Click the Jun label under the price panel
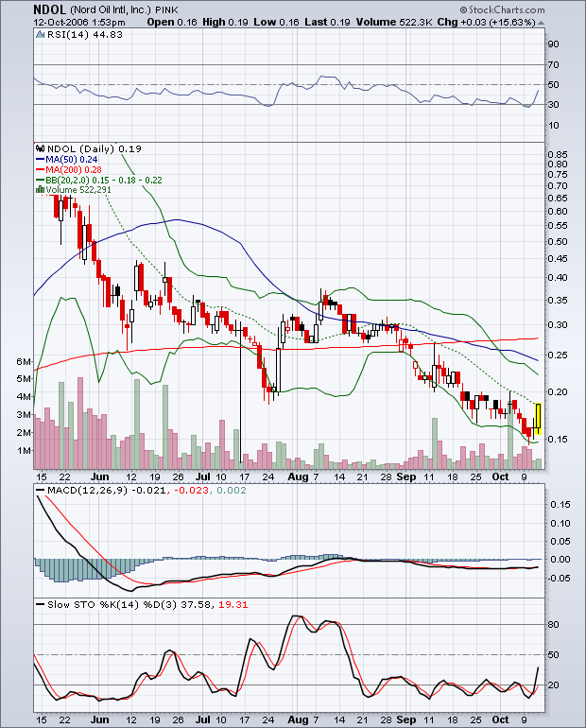586x728 pixels. (100, 477)
